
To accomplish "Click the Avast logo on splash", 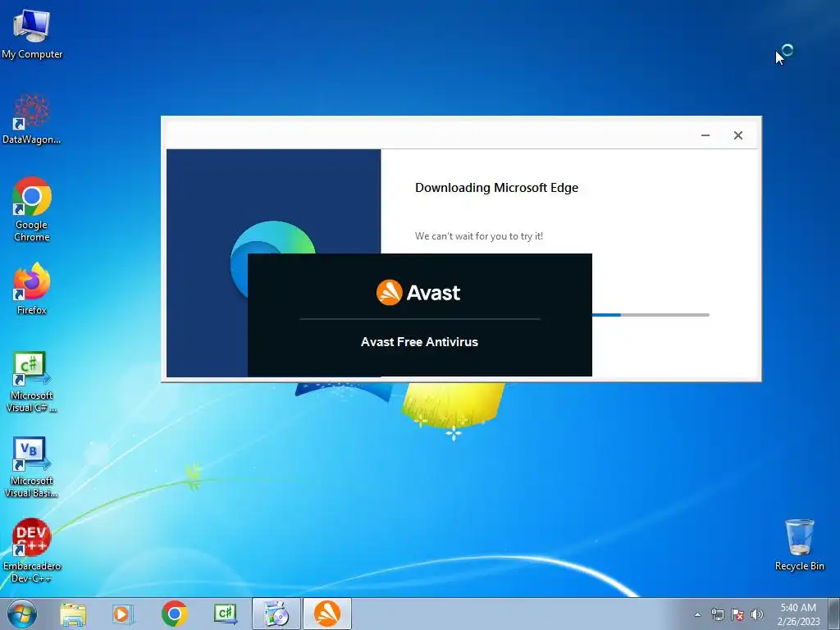I will (x=418, y=293).
